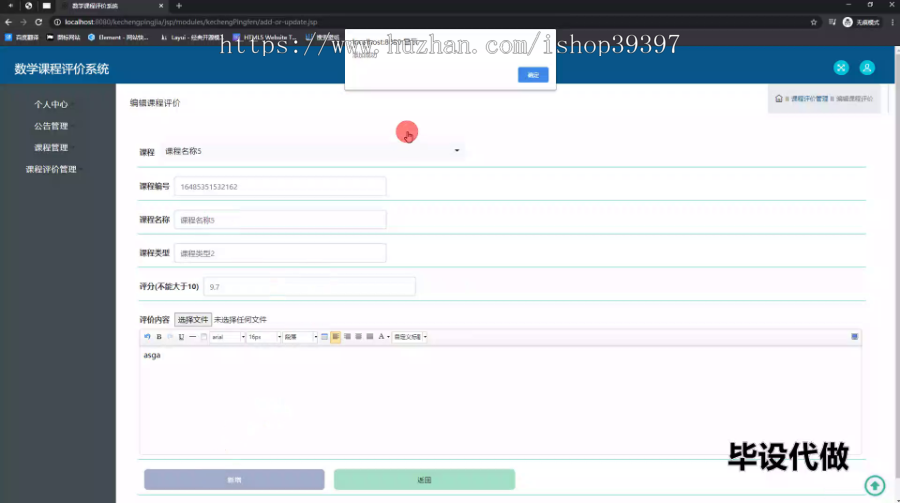Click the course type input field
The width and height of the screenshot is (900, 503).
[x=280, y=253]
